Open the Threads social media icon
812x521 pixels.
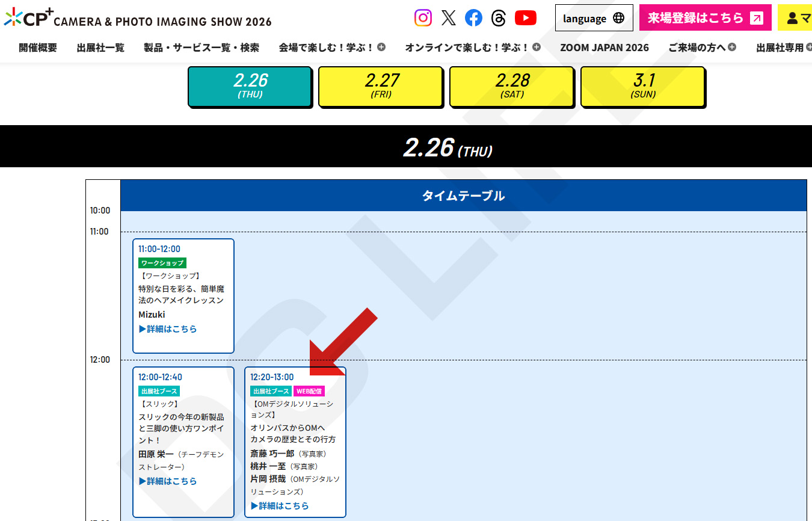coord(499,18)
